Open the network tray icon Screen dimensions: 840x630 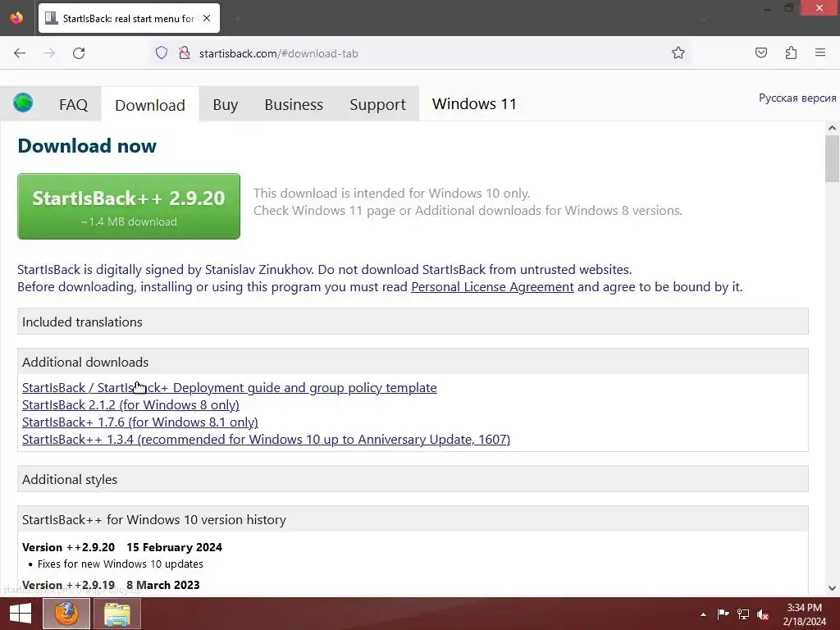pos(743,614)
